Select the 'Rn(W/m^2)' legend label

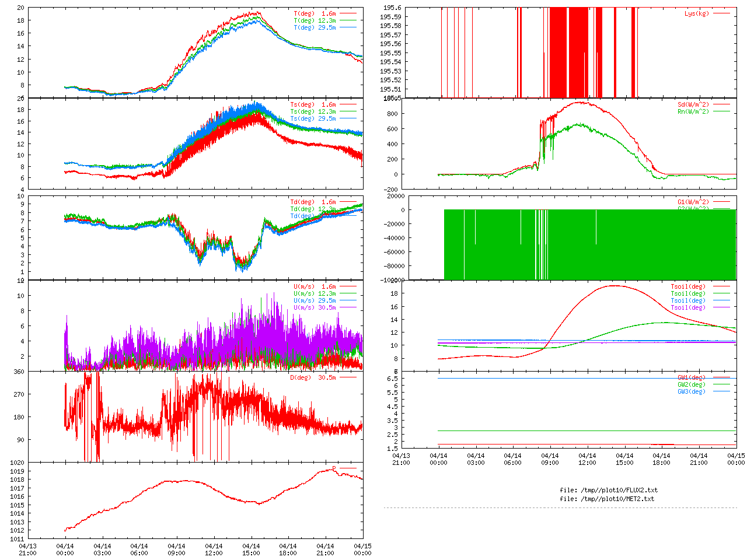[693, 112]
